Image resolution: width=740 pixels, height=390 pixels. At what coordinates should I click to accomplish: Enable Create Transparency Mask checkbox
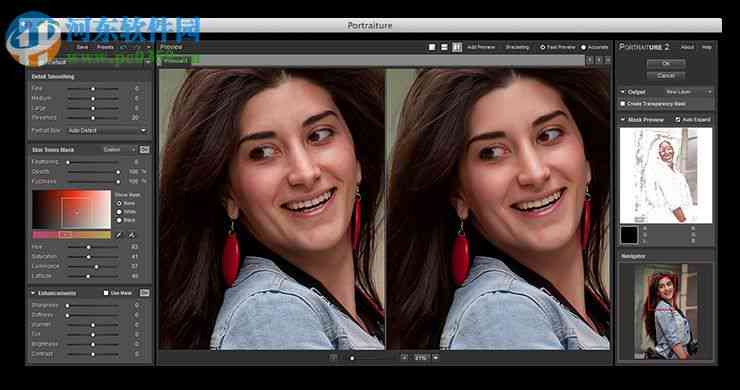[623, 103]
